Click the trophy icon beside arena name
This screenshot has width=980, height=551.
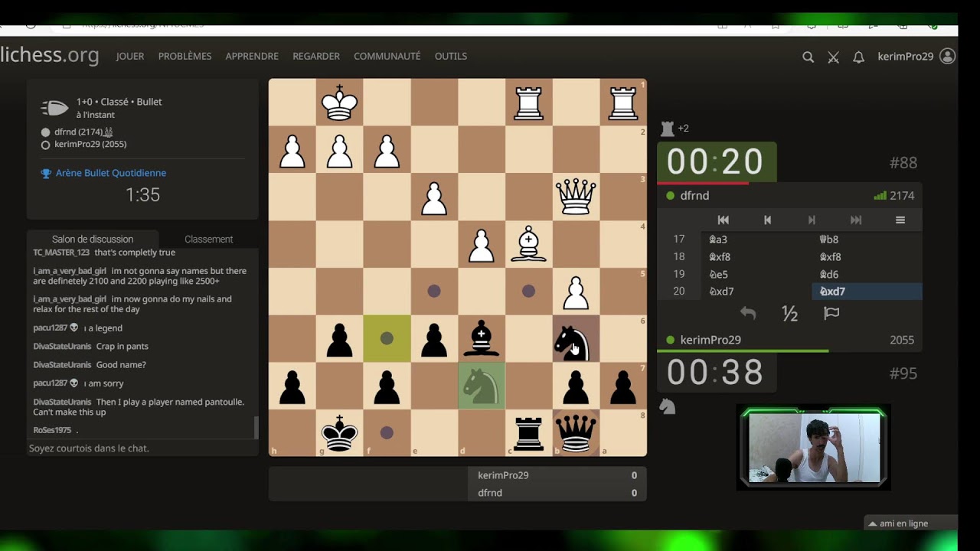46,173
